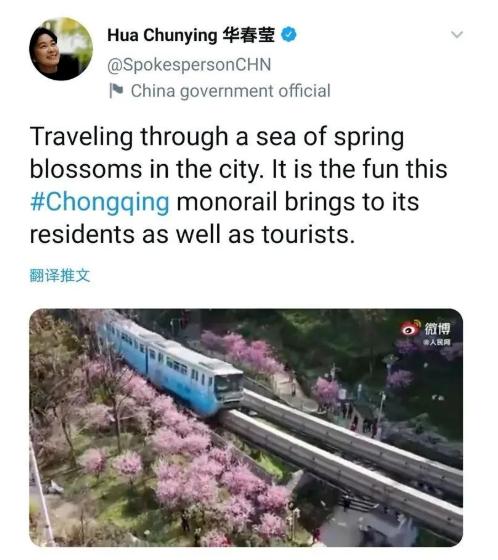Open the #Chongqing hashtag
The width and height of the screenshot is (498, 560).
point(100,202)
